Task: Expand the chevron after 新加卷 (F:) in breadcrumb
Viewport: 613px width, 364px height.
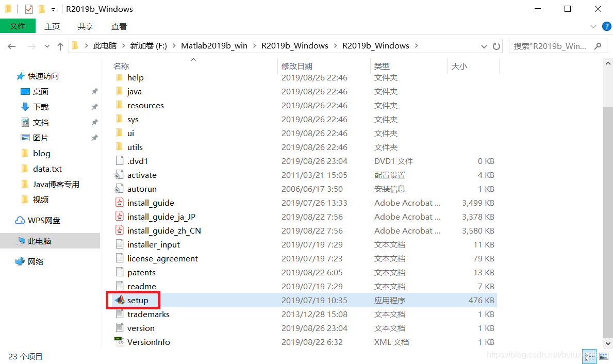Action: pyautogui.click(x=174, y=46)
